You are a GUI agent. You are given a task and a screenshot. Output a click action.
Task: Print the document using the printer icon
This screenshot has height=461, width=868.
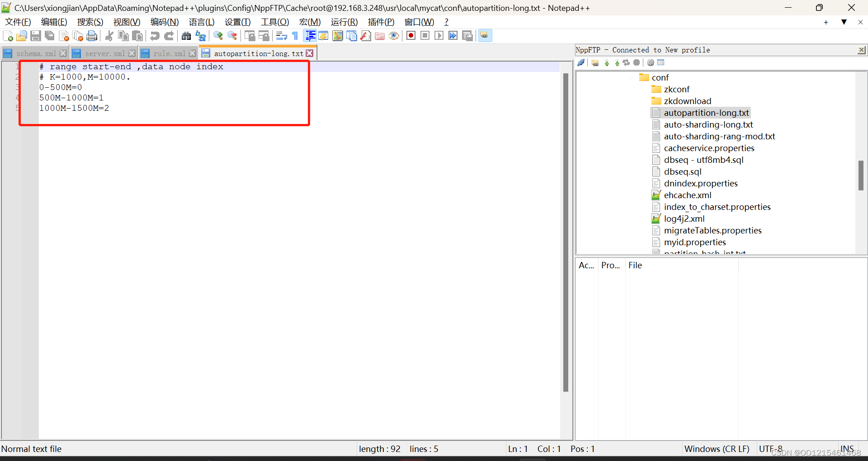(92, 36)
